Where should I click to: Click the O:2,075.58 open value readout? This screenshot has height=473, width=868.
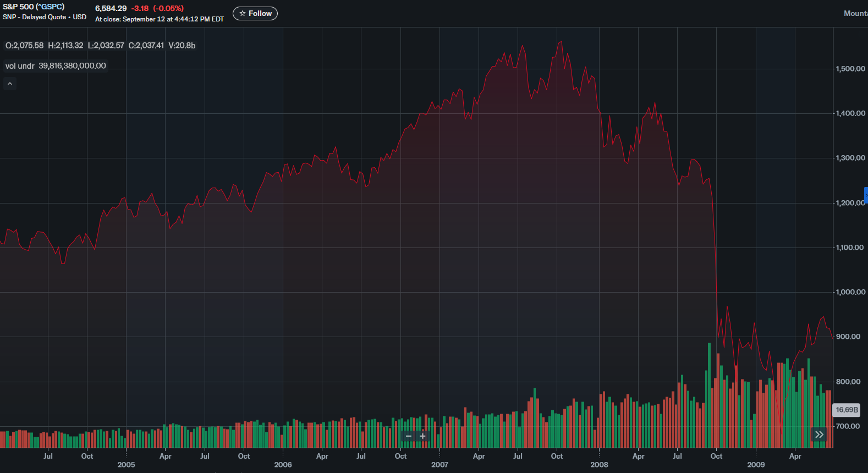click(24, 46)
